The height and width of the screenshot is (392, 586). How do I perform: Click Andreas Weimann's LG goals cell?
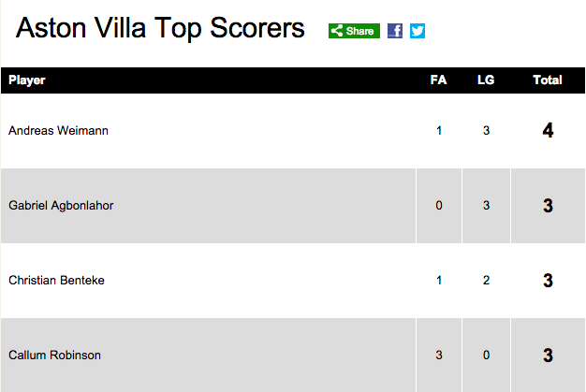click(486, 131)
